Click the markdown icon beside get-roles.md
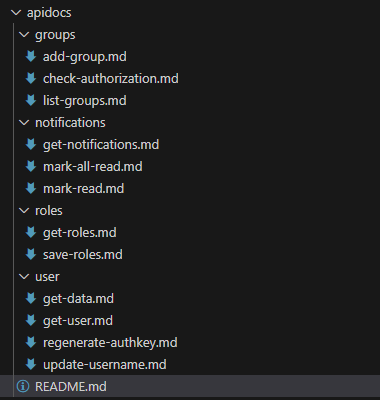 tap(31, 232)
